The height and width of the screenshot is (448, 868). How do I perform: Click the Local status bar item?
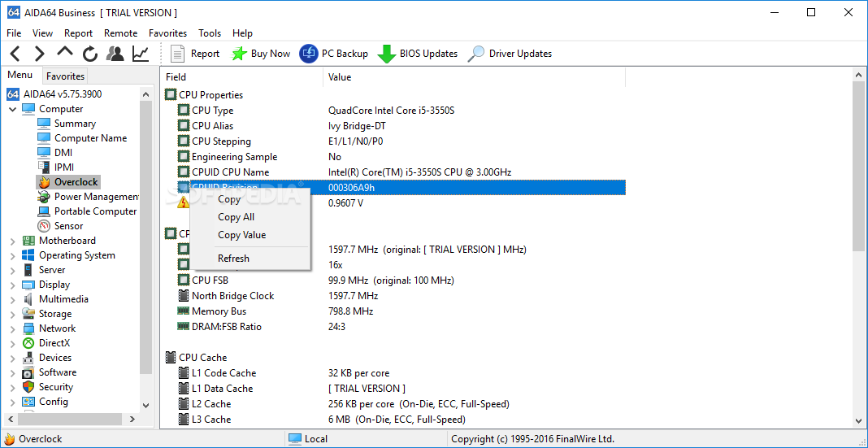pyautogui.click(x=308, y=439)
